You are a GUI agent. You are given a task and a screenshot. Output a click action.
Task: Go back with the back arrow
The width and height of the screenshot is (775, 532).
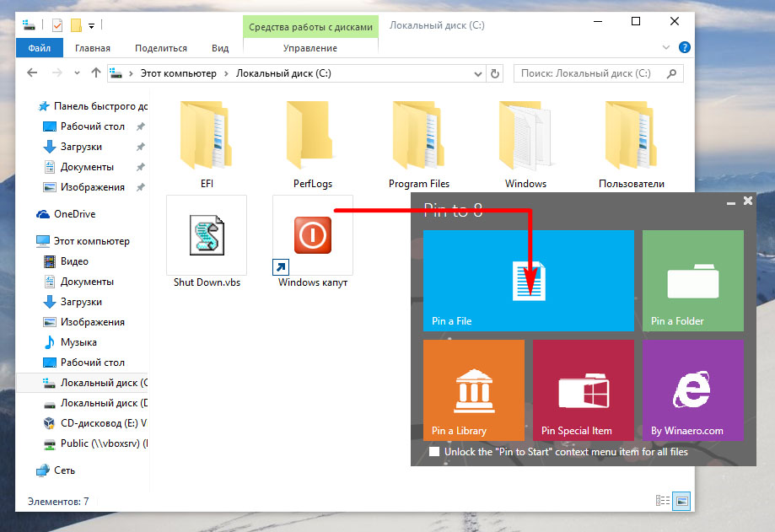coord(32,73)
